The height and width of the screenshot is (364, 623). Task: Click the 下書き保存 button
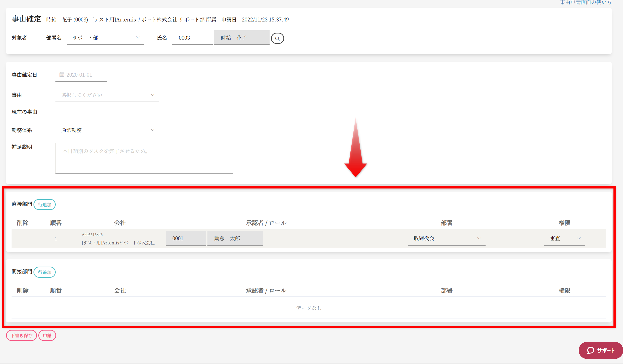(x=21, y=335)
